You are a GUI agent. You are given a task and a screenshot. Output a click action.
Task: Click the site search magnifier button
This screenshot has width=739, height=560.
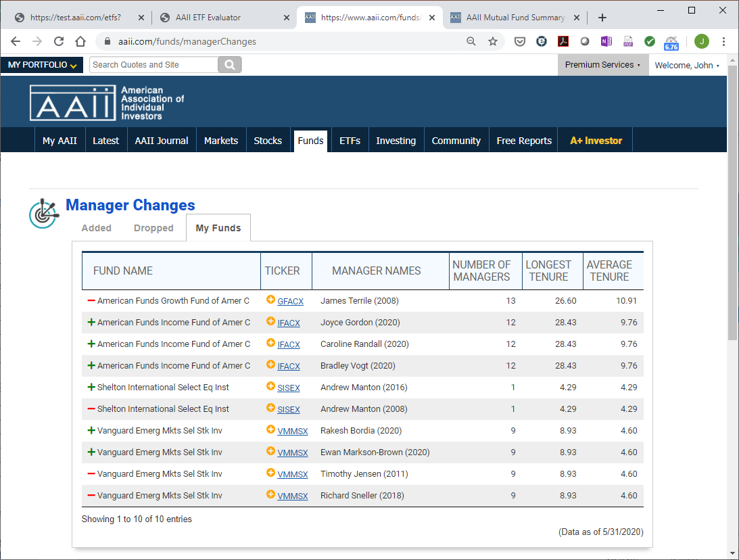[x=230, y=64]
